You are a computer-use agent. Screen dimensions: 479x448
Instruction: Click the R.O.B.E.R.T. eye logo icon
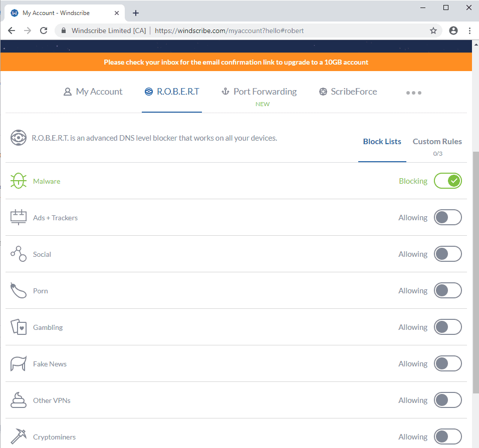19,138
